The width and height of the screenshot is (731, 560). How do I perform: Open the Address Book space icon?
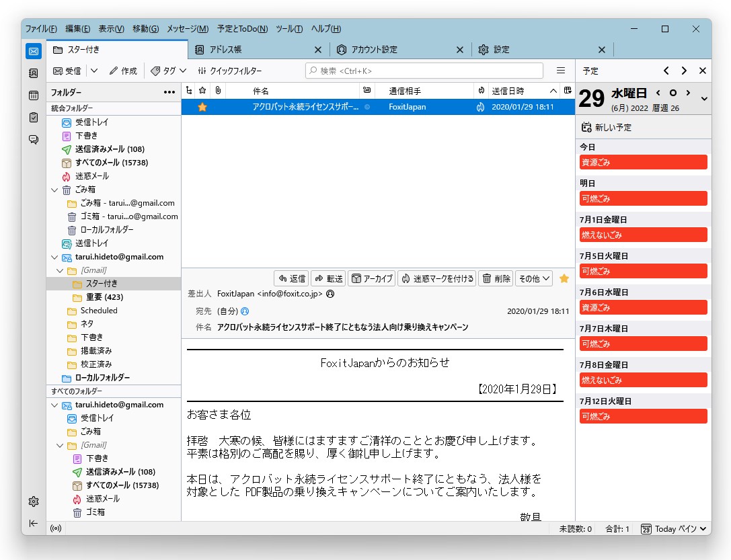tap(34, 73)
